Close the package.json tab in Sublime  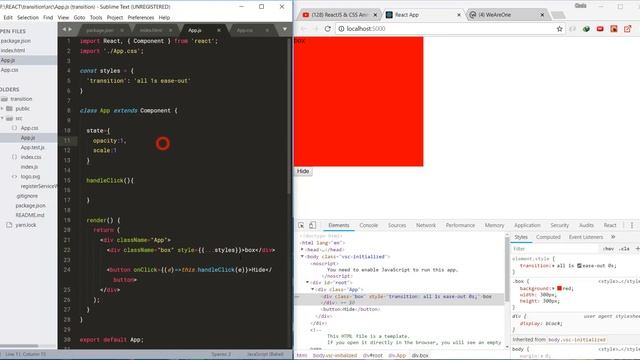[x=122, y=30]
